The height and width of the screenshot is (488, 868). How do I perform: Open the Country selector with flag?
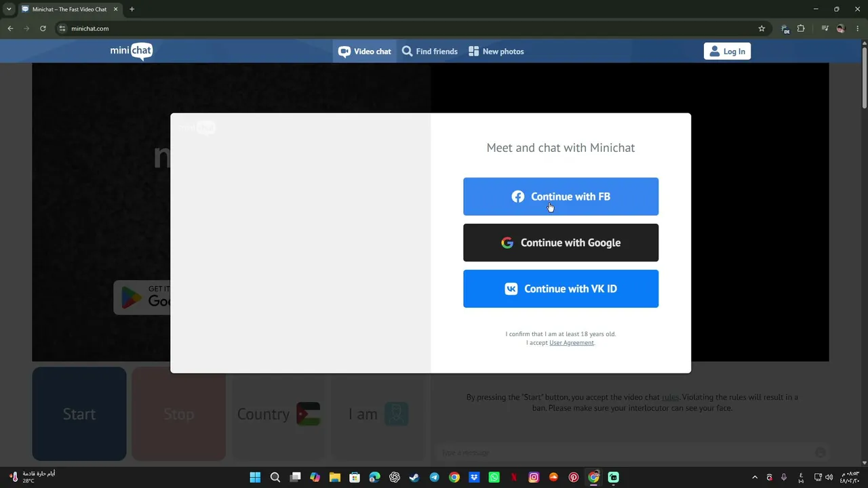[278, 414]
